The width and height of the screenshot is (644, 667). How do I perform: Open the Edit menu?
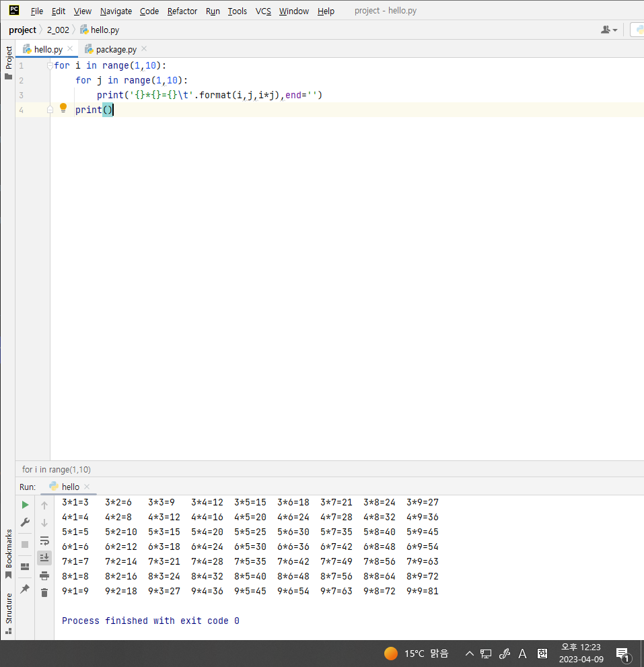(59, 11)
